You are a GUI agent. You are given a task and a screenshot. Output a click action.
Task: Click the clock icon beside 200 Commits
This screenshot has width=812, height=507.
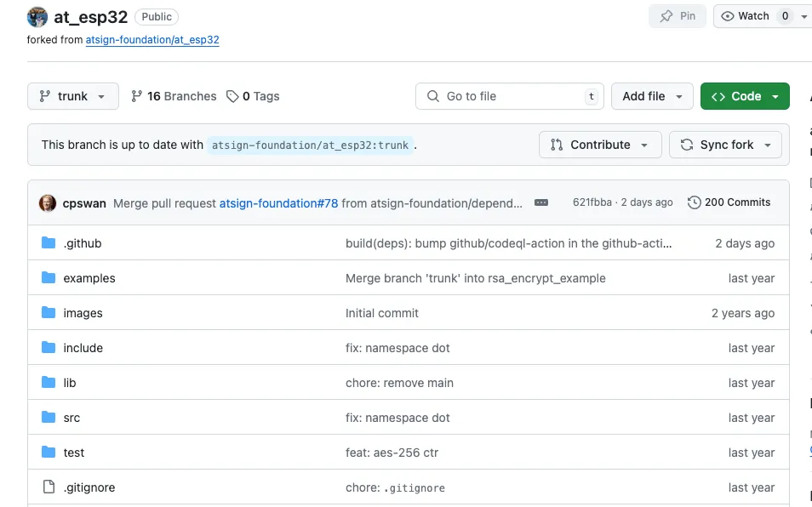[x=694, y=202]
